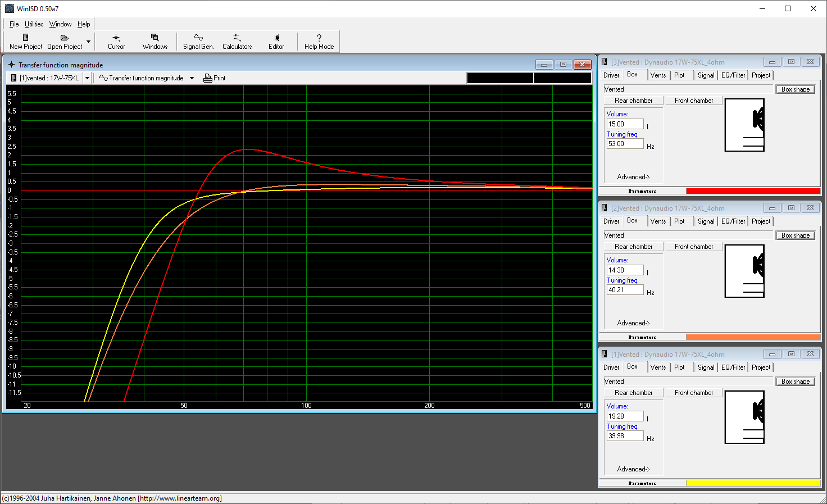Click the speaker icon in [2]Vented title bar
The height and width of the screenshot is (504, 827).
pos(605,208)
